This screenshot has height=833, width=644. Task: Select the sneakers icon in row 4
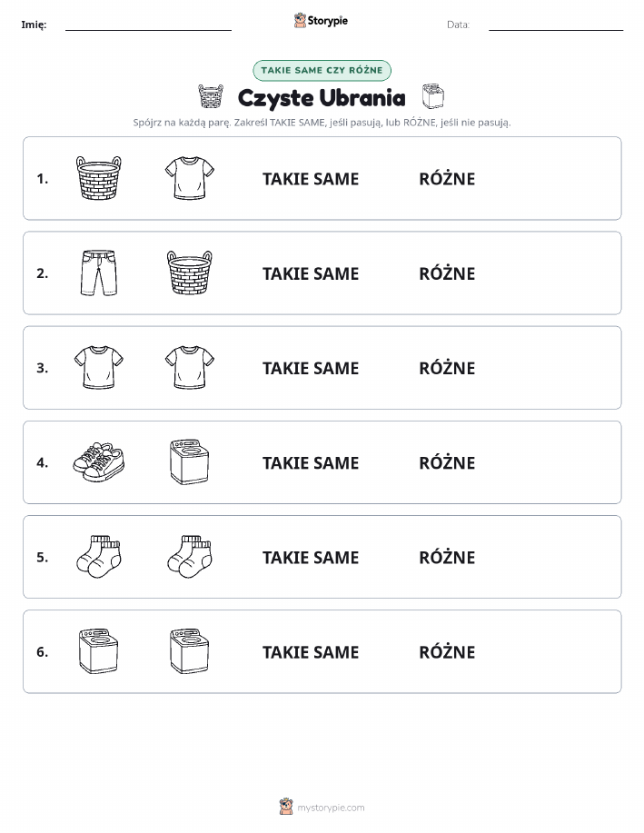(99, 462)
